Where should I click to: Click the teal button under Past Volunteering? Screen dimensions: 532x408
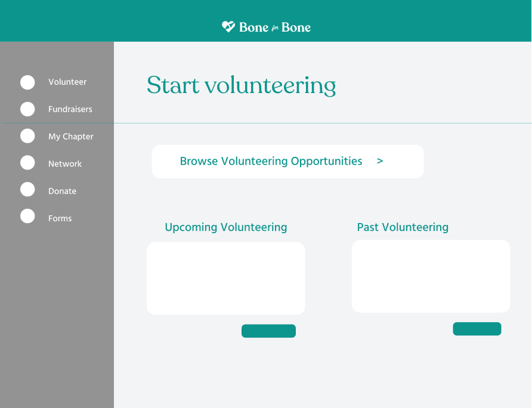click(477, 329)
